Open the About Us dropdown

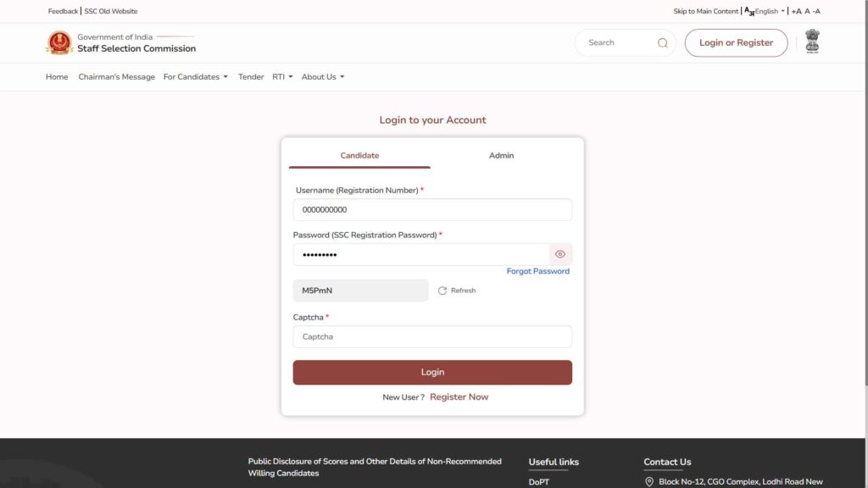[322, 77]
